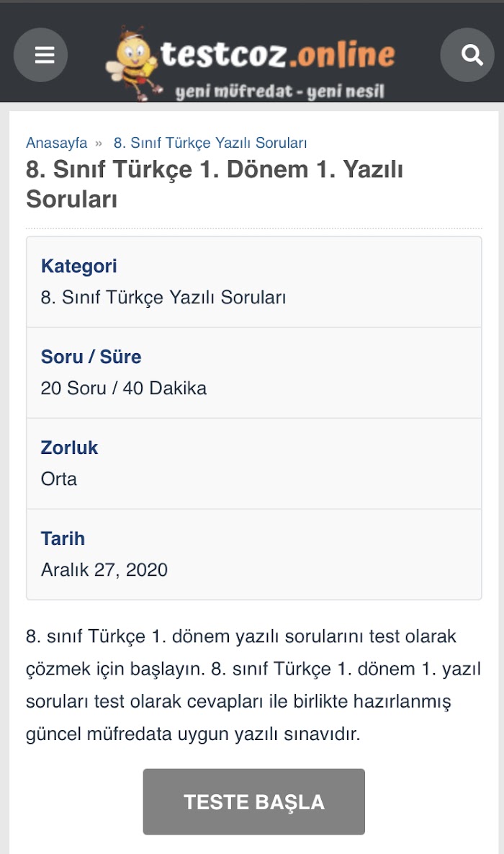Click the » breadcrumb separator
This screenshot has width=504, height=854.
click(x=99, y=143)
